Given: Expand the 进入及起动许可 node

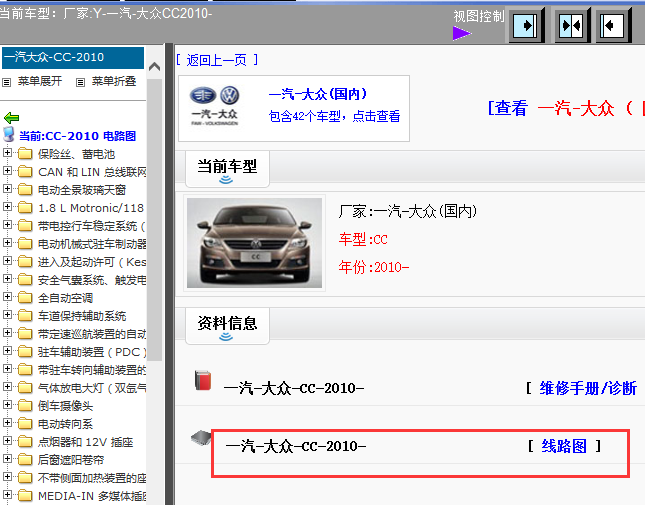Looking at the screenshot, I should coord(7,261).
